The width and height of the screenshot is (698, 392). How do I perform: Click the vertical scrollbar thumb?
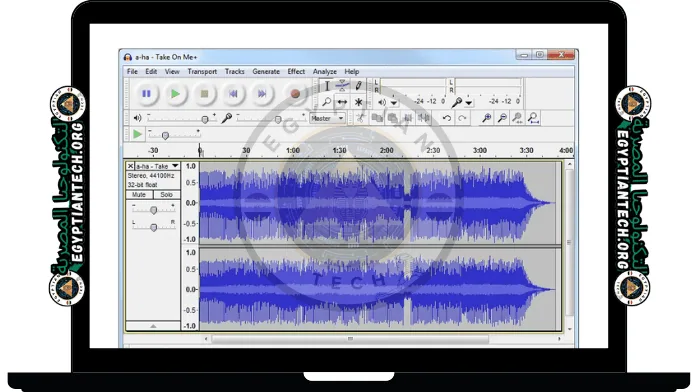coord(569,242)
